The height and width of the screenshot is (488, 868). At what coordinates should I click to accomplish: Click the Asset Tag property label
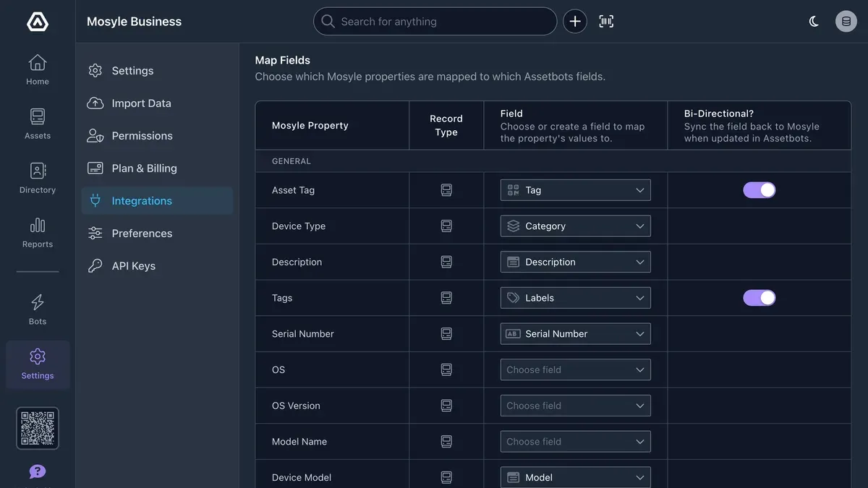click(x=293, y=190)
